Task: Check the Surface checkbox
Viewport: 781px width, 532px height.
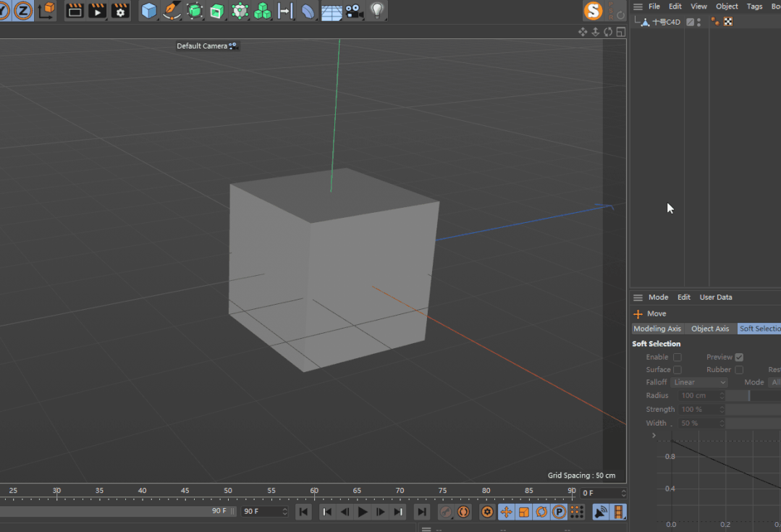Action: pyautogui.click(x=677, y=370)
